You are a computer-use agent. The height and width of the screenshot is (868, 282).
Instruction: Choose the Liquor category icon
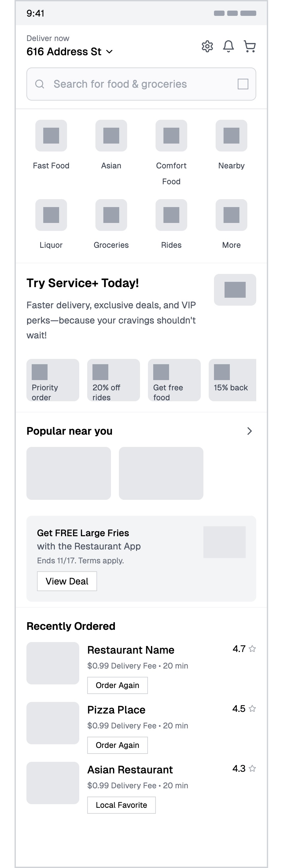[x=51, y=215]
